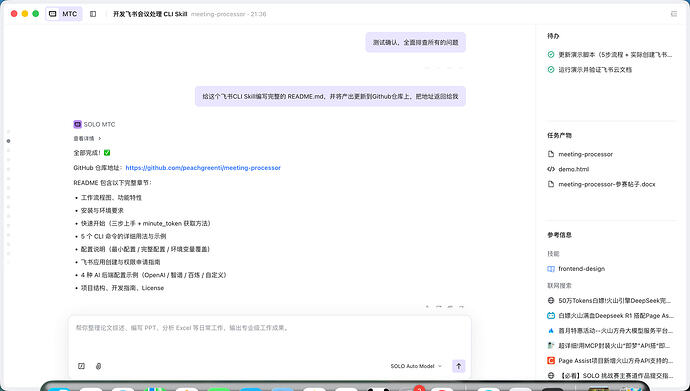Open the SOLO Auto Model dropdown
The height and width of the screenshot is (391, 690).
coord(416,366)
